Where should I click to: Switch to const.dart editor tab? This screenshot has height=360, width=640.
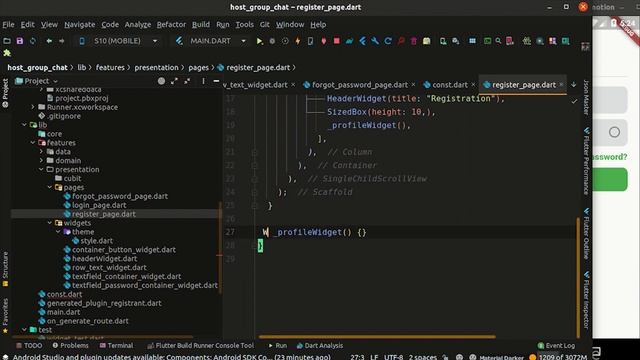pyautogui.click(x=449, y=85)
